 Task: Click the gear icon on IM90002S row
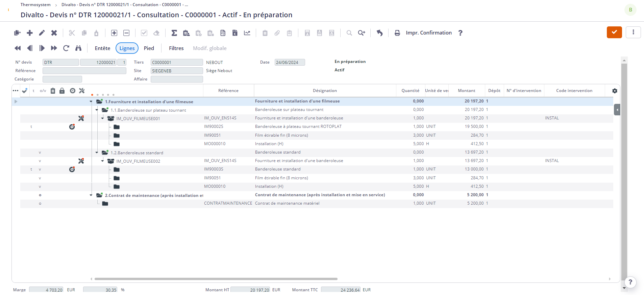(72, 127)
